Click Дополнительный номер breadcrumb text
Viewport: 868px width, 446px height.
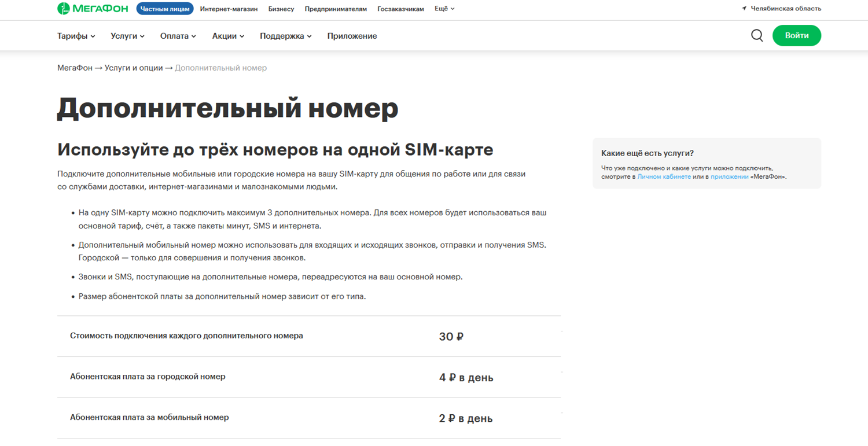[x=221, y=68]
